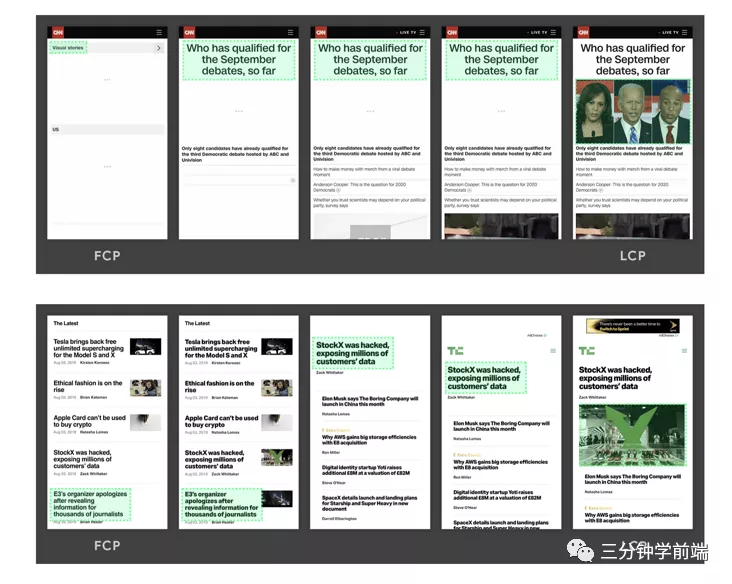Viewport: 732px width, 584px height.
Task: Click the TechCrunch logo in the fourth bottom frame
Action: coord(455,351)
